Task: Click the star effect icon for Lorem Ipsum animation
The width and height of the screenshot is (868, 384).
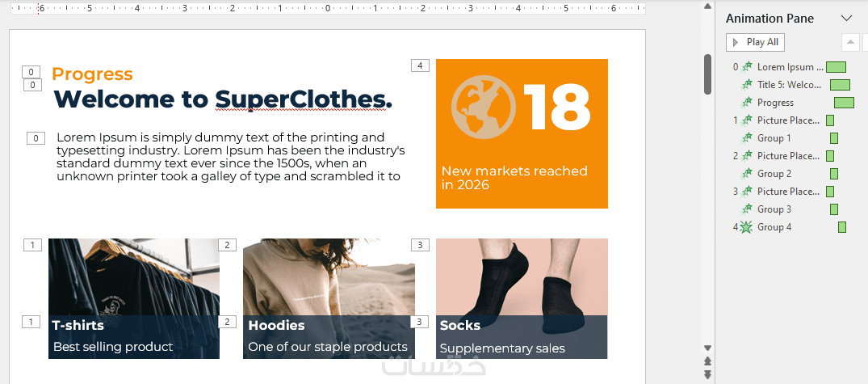Action: (x=747, y=67)
